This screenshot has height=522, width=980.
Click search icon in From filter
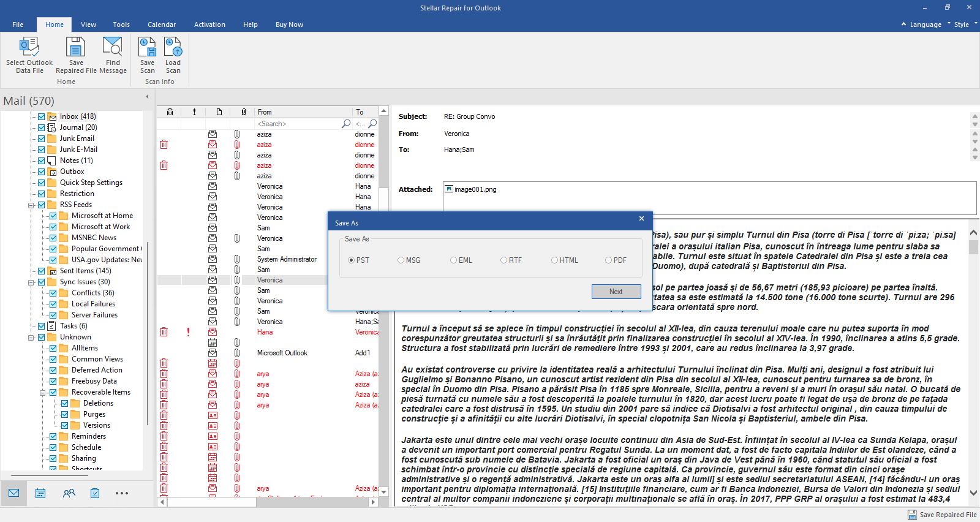pos(346,123)
